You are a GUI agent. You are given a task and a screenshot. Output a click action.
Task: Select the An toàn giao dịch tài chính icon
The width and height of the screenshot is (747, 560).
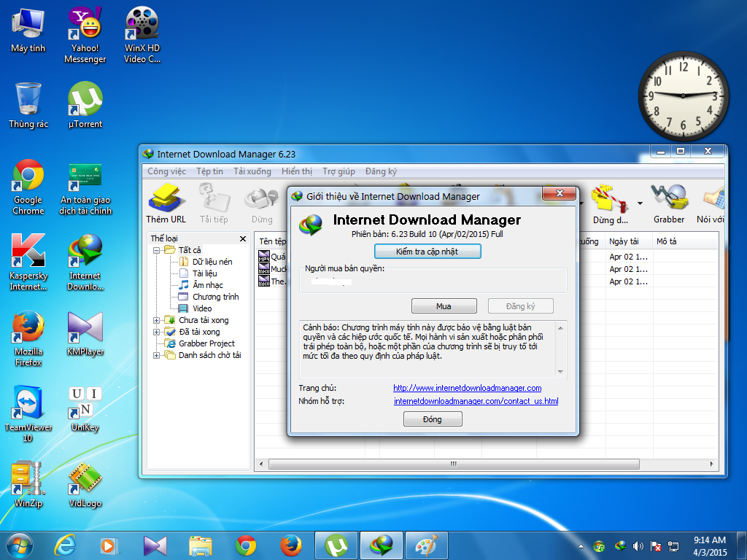[85, 189]
